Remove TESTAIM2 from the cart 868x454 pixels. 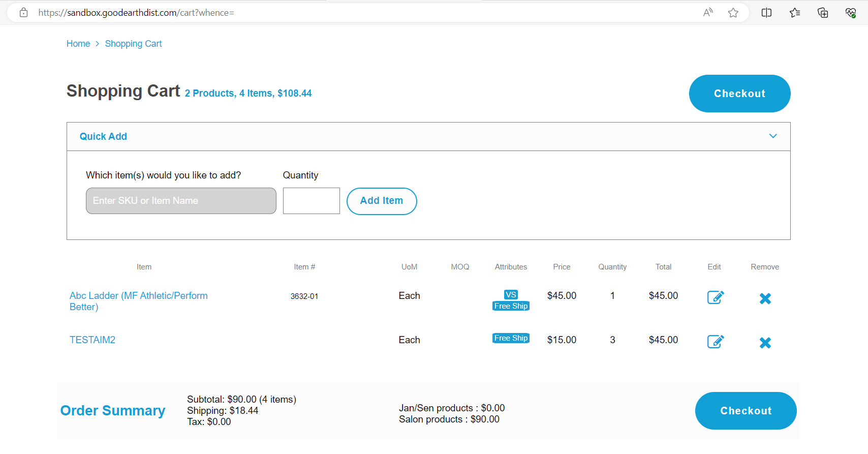[765, 343]
